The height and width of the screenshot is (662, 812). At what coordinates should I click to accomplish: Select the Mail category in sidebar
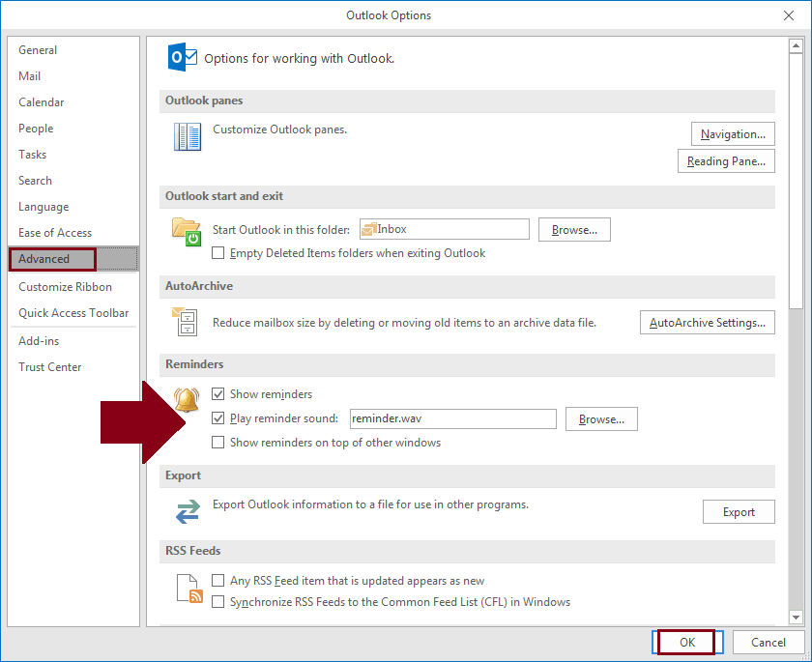30,76
